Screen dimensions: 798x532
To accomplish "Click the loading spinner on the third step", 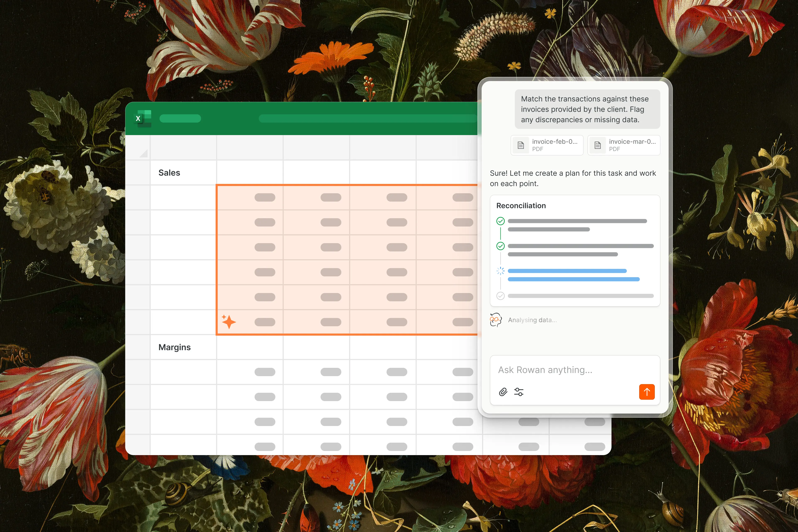I will click(500, 271).
